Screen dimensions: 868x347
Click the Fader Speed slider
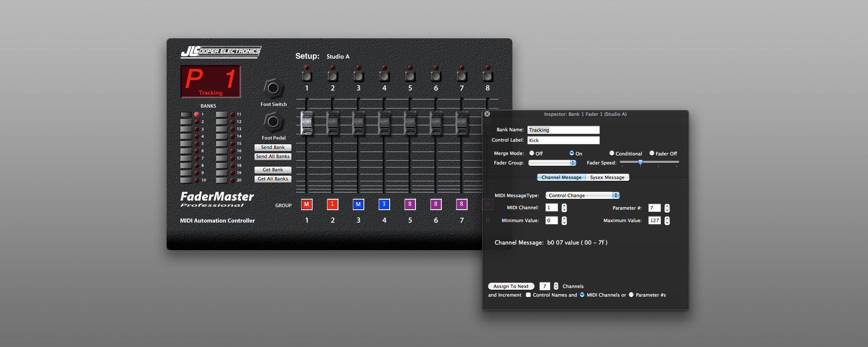(x=649, y=162)
